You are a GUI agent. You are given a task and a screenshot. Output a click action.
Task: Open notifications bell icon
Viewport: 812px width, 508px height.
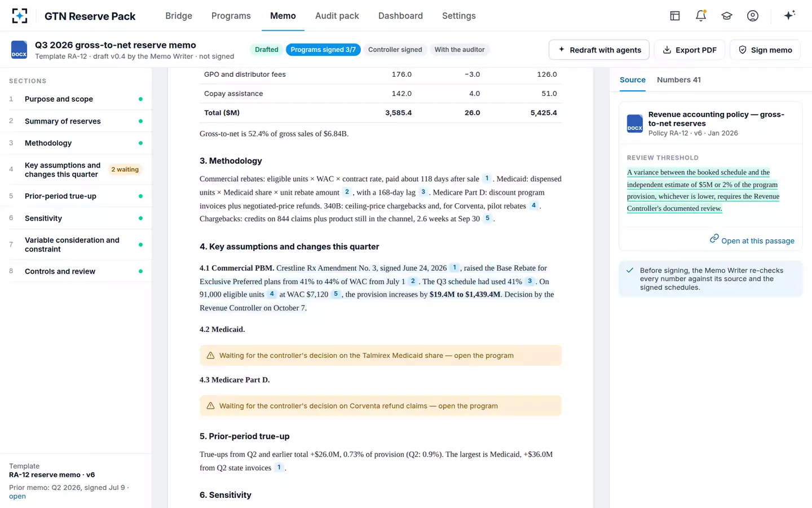(701, 16)
